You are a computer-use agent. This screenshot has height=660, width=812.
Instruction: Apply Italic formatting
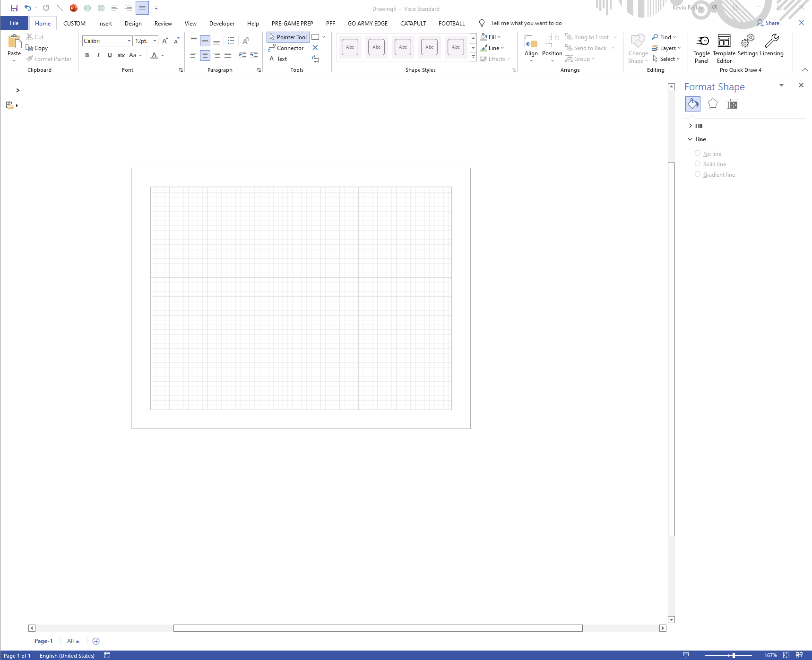[98, 55]
